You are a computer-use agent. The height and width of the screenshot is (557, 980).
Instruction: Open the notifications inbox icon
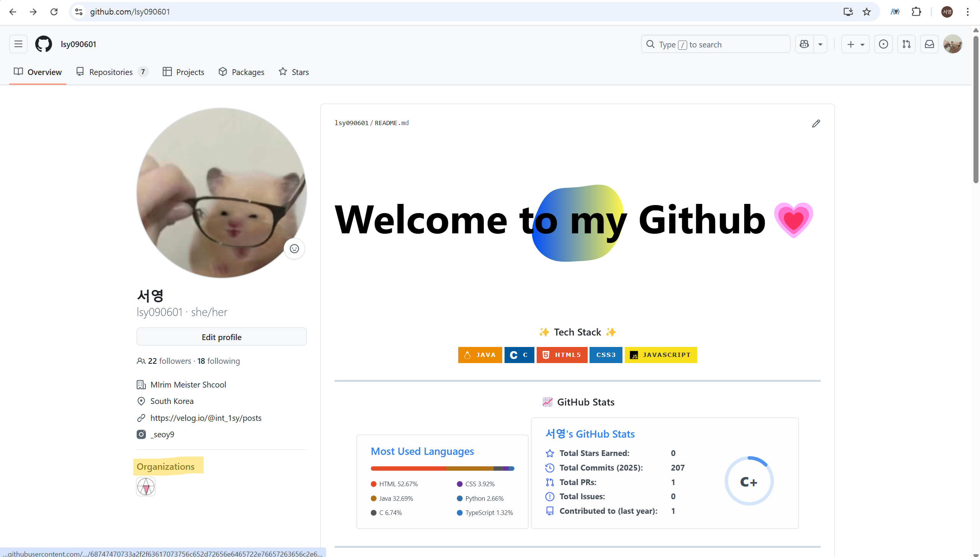[929, 44]
